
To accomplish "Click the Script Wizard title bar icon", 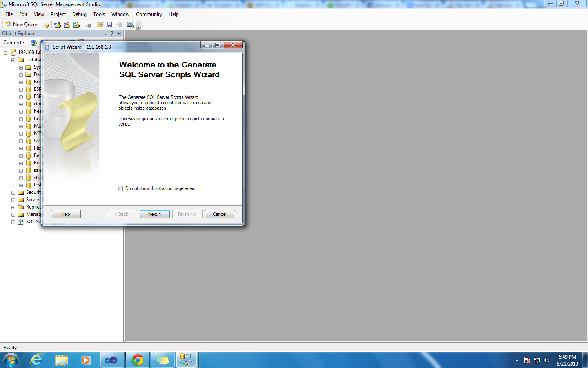I will 47,47.
